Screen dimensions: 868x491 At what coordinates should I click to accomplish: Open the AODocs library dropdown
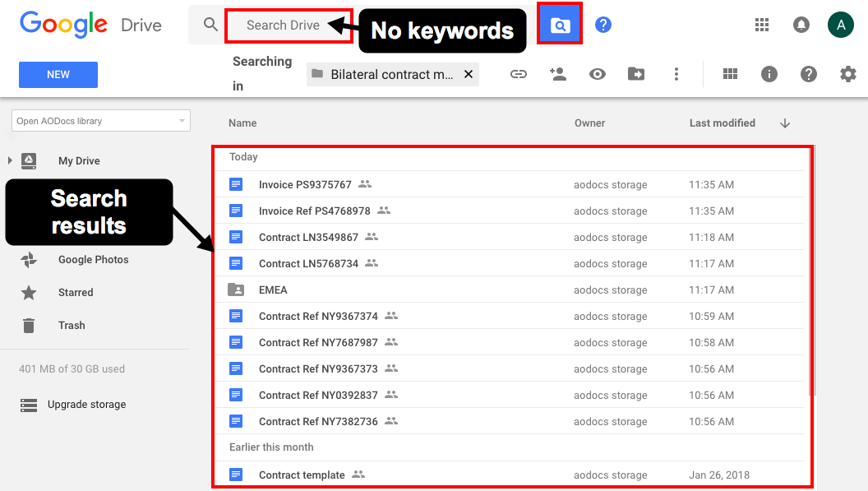(x=100, y=120)
